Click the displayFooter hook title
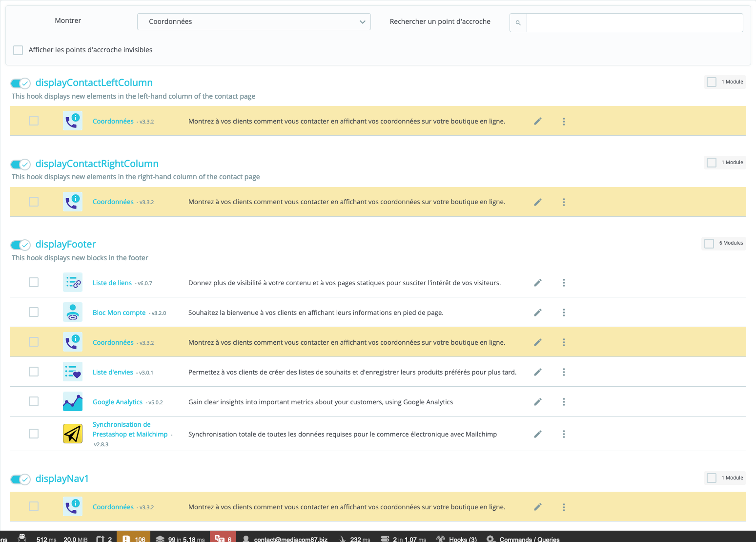756x542 pixels. click(66, 244)
